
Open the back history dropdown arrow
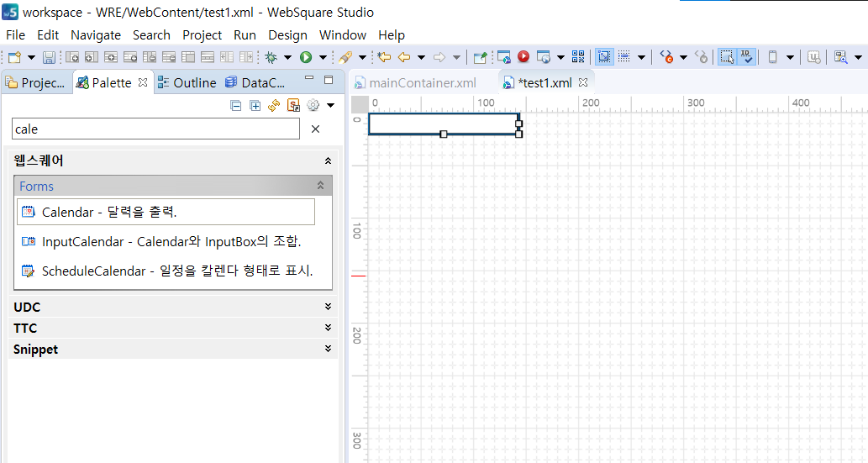point(421,57)
